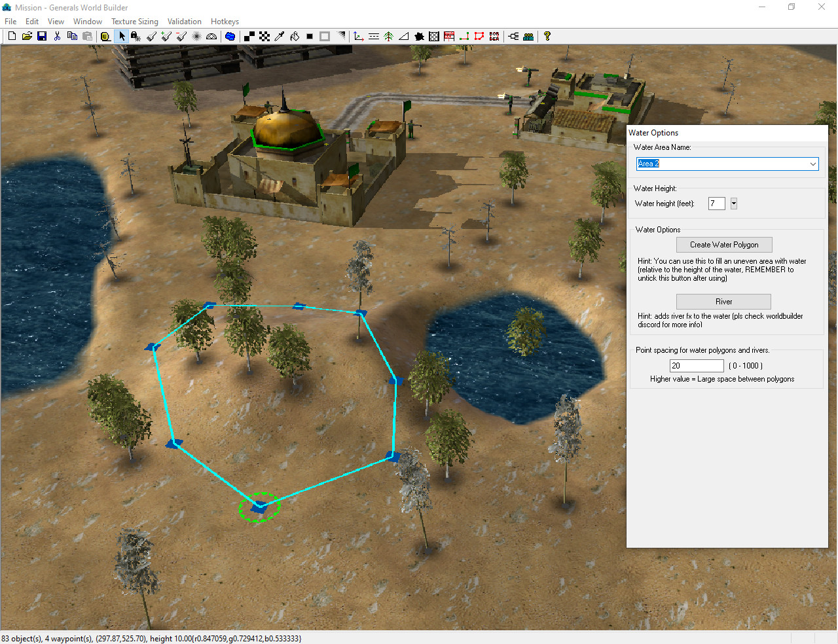Select the tape measure ruler tool
This screenshot has height=644, width=838.
pyautogui.click(x=105, y=36)
